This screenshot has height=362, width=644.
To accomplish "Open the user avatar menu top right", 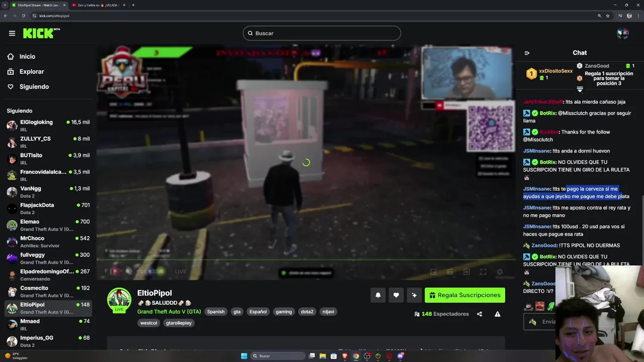I will [623, 33].
